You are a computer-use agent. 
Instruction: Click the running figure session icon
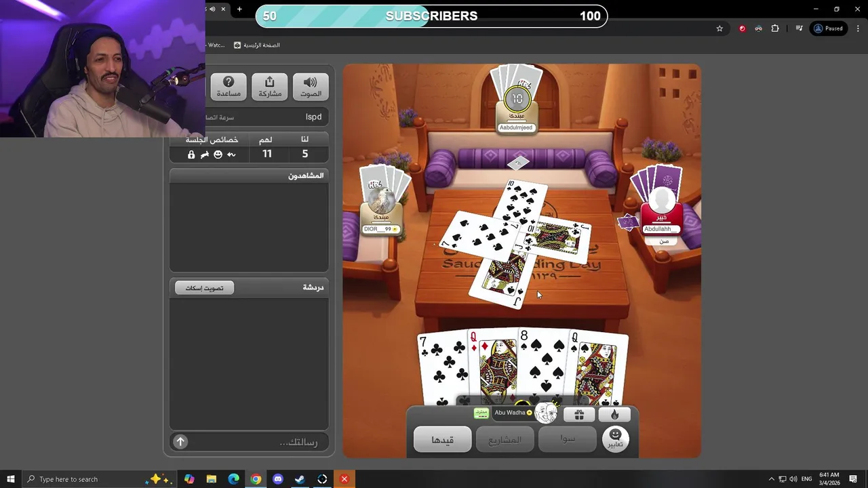click(x=205, y=155)
